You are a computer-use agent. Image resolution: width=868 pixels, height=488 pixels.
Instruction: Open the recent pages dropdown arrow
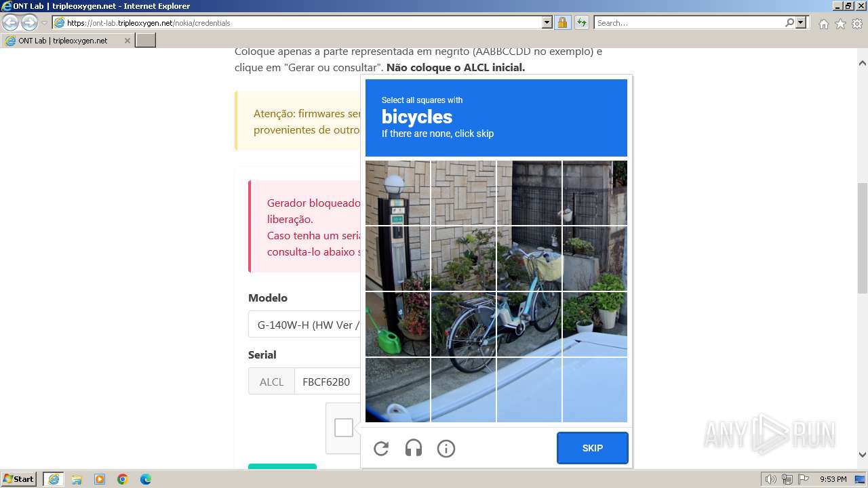click(45, 23)
